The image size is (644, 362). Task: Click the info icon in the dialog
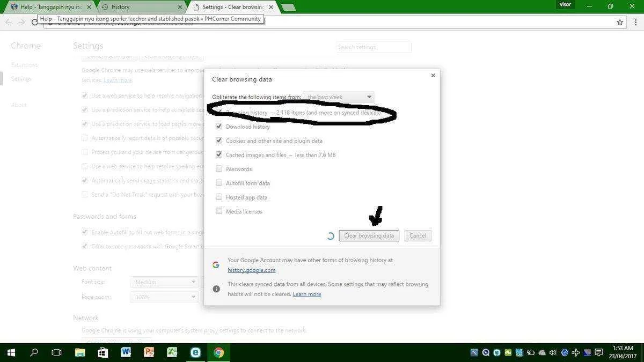click(x=216, y=289)
